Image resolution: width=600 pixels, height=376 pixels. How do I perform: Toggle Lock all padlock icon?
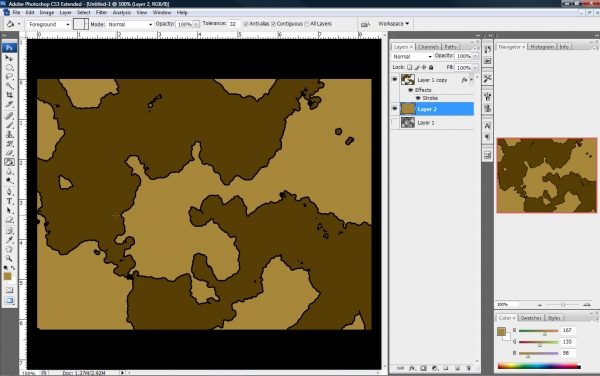coord(431,67)
